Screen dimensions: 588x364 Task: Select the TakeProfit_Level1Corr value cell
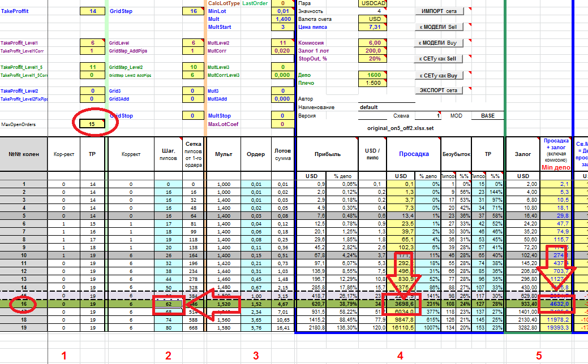pyautogui.click(x=93, y=50)
